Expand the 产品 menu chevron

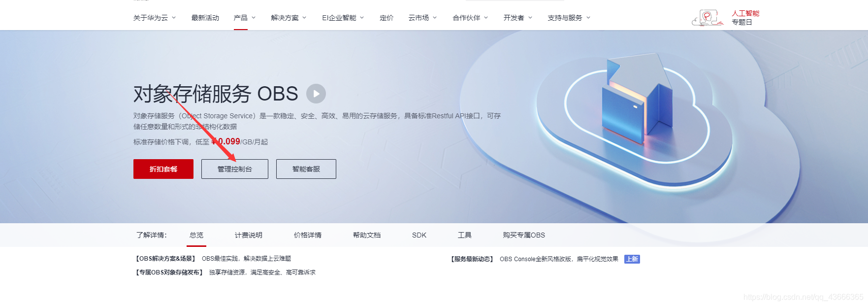click(x=254, y=18)
